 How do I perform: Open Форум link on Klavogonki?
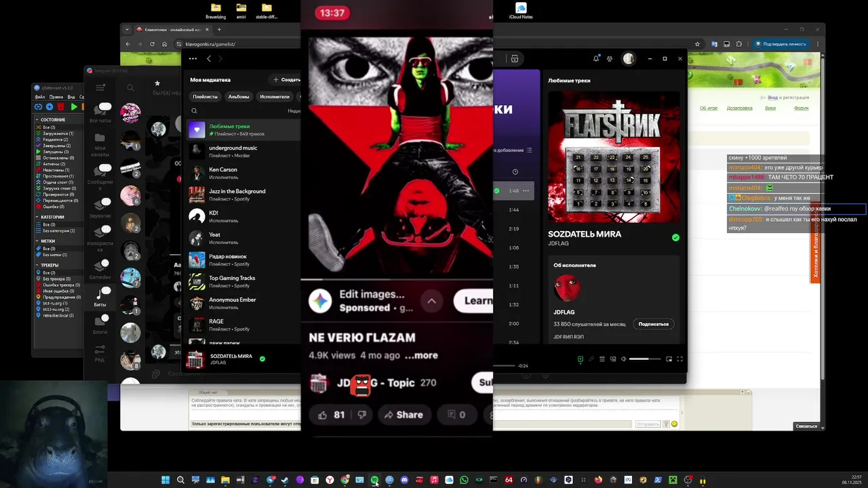point(801,108)
